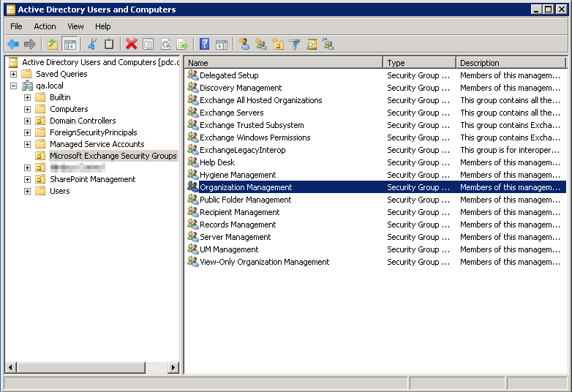Click tree pane scrollbar right arrow
572x392 pixels.
(x=173, y=368)
